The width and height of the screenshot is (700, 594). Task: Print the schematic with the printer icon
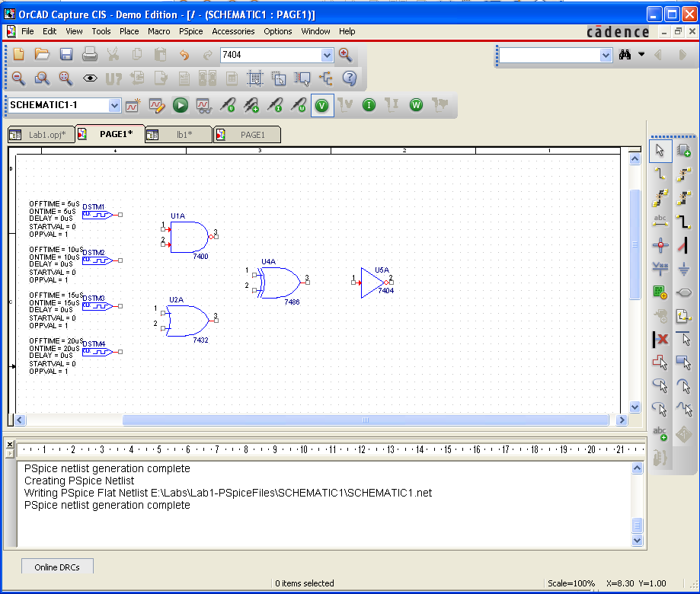tap(90, 54)
